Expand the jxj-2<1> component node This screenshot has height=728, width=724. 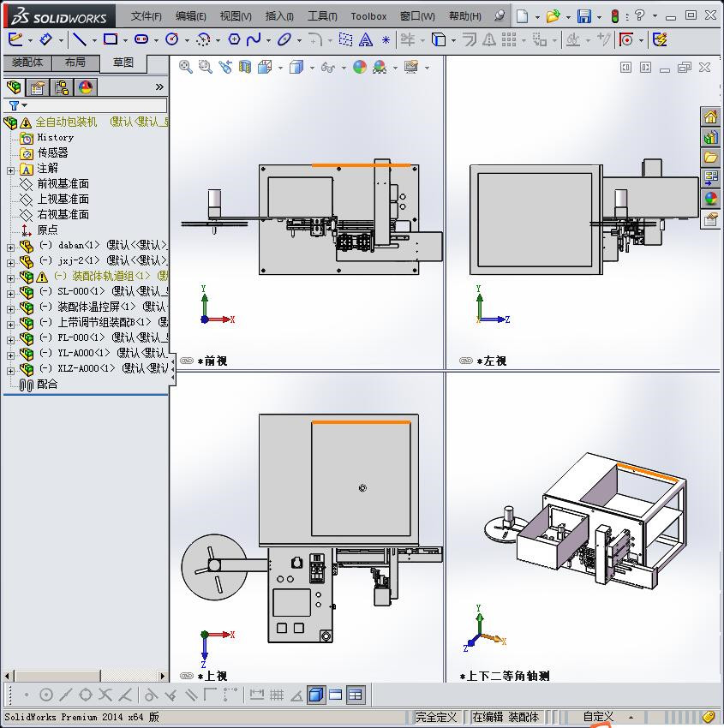click(x=10, y=263)
